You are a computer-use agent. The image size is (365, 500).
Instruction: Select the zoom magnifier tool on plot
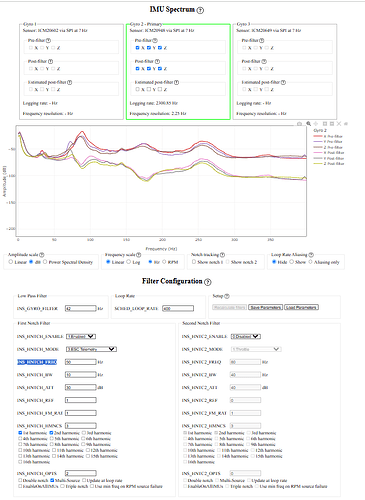pos(309,124)
